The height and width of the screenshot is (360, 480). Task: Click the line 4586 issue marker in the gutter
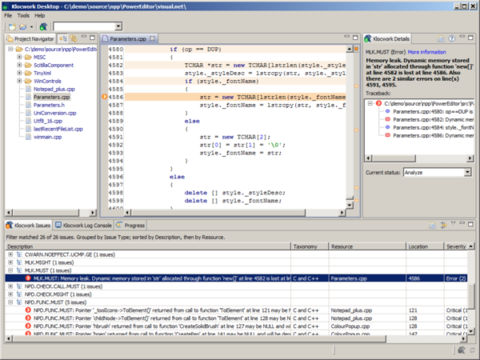(104, 97)
